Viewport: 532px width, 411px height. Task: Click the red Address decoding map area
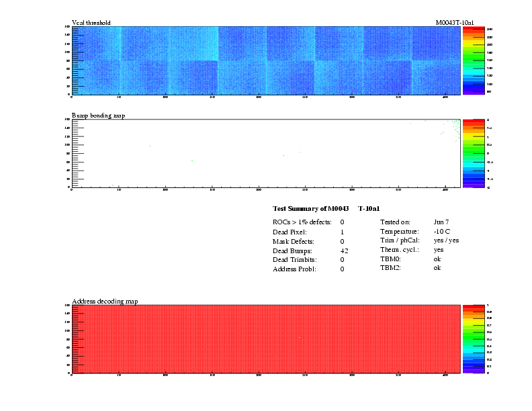click(266, 339)
